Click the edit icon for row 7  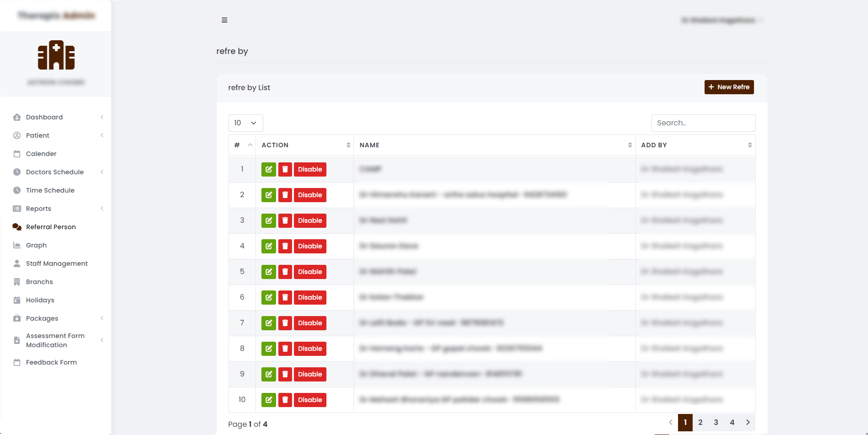269,323
